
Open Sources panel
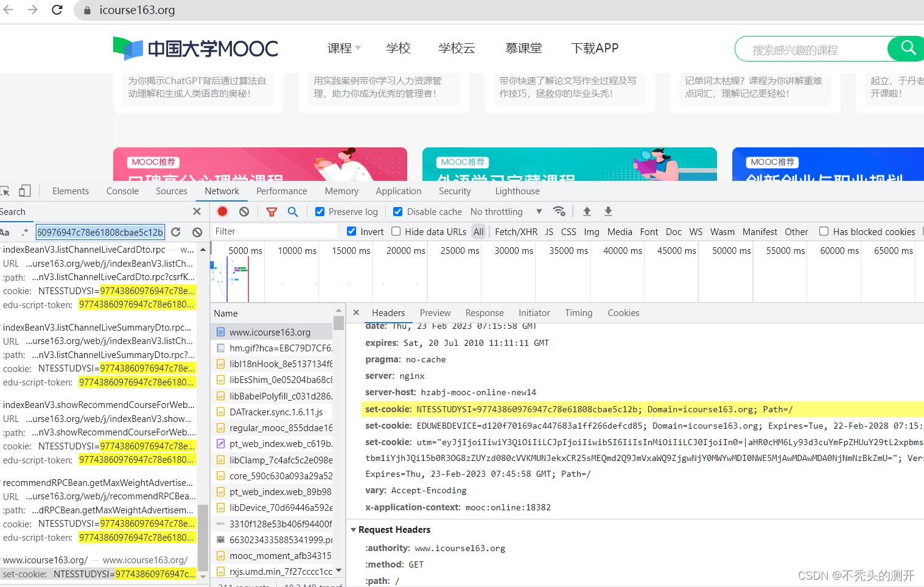(172, 191)
